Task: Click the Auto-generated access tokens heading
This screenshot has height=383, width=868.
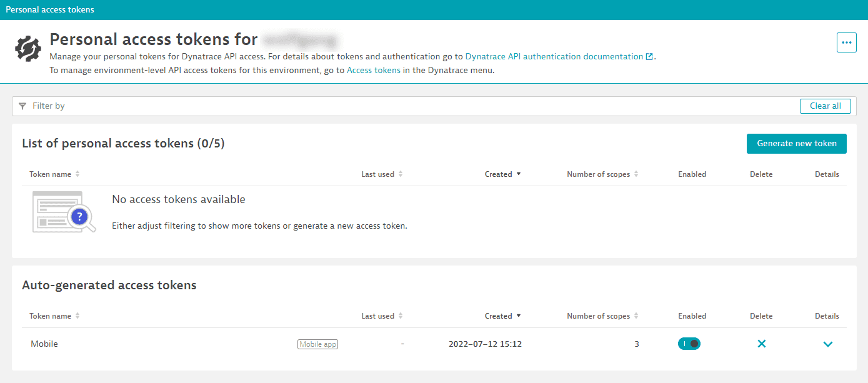Action: [x=109, y=286]
